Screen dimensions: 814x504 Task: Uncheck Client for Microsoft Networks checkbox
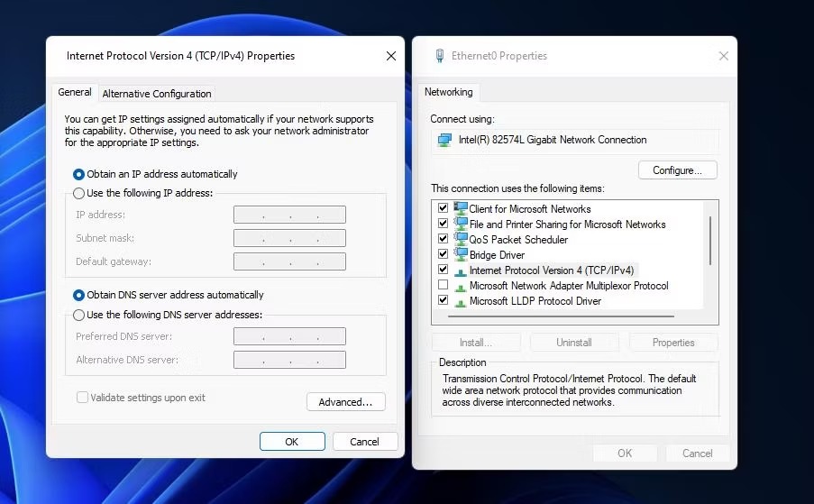click(x=443, y=207)
